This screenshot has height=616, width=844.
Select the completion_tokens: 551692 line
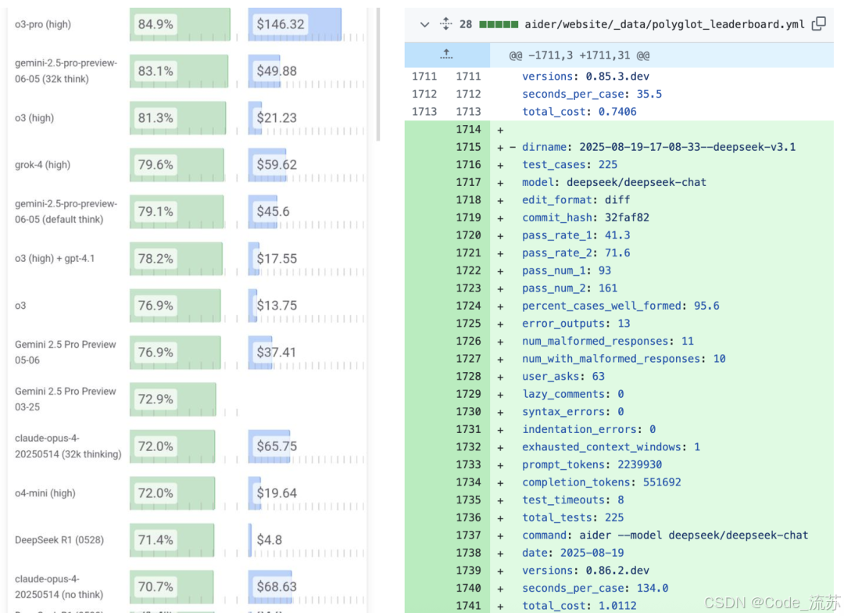click(601, 482)
